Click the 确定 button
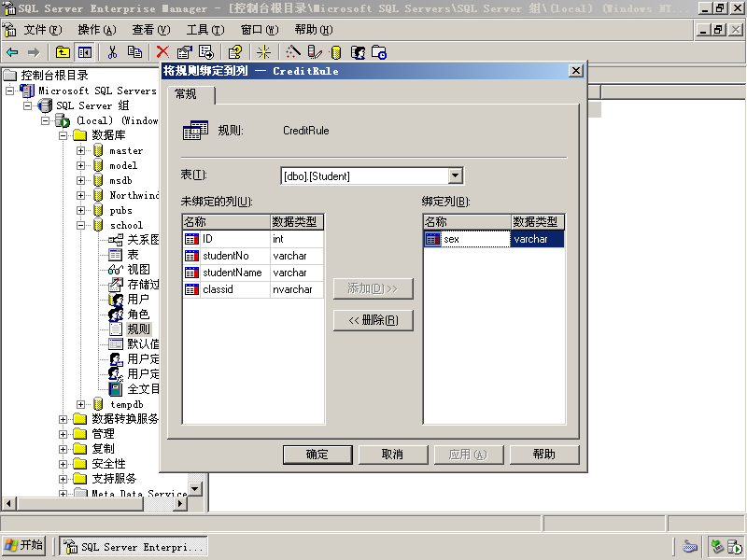Image resolution: width=747 pixels, height=560 pixels. (317, 455)
